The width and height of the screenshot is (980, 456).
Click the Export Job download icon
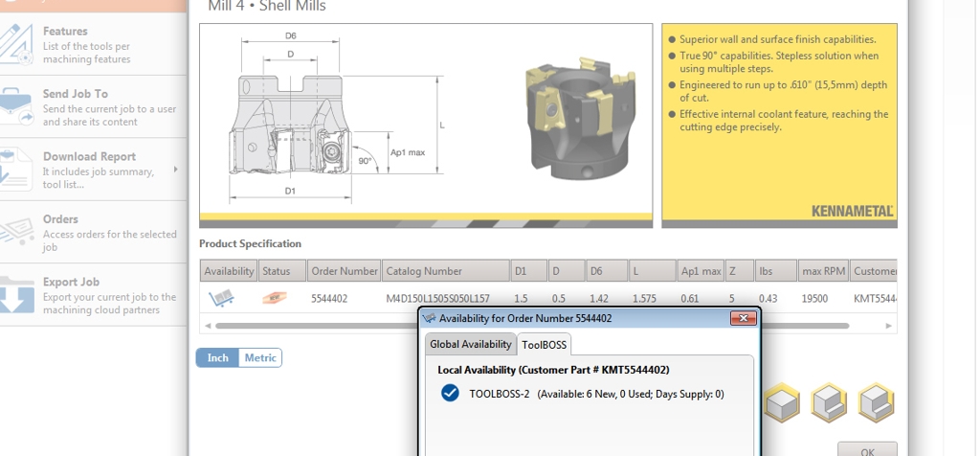16,295
